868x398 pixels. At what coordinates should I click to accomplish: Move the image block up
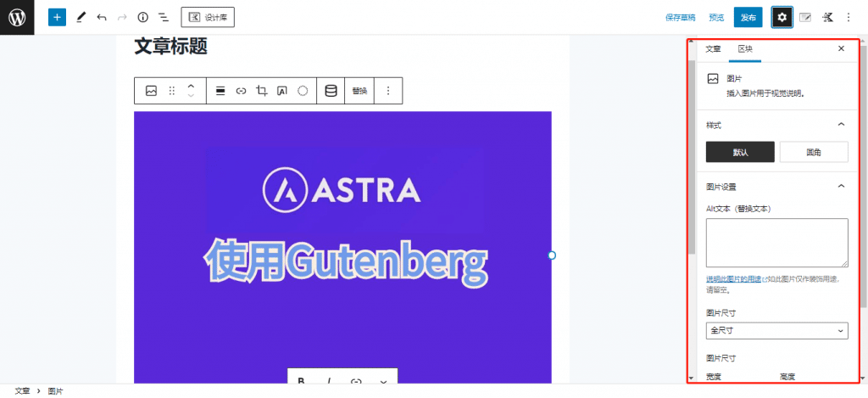pos(191,86)
